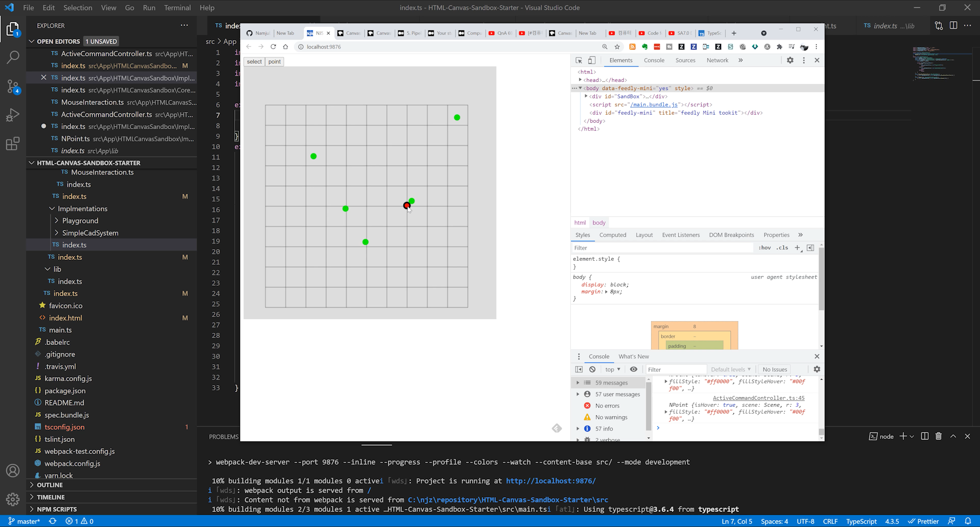Open Run and Debug view icon
Screen dimensions: 980x527
[x=13, y=115]
